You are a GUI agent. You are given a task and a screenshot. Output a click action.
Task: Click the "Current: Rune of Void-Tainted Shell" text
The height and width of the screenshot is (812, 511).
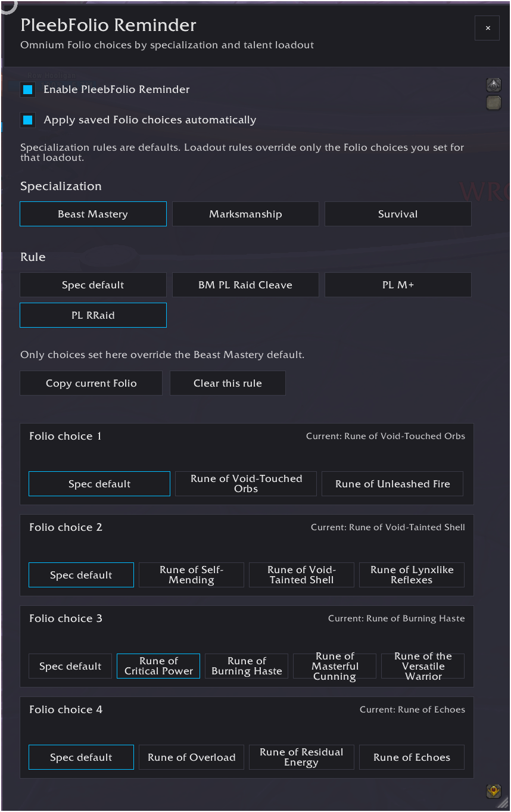tap(388, 527)
